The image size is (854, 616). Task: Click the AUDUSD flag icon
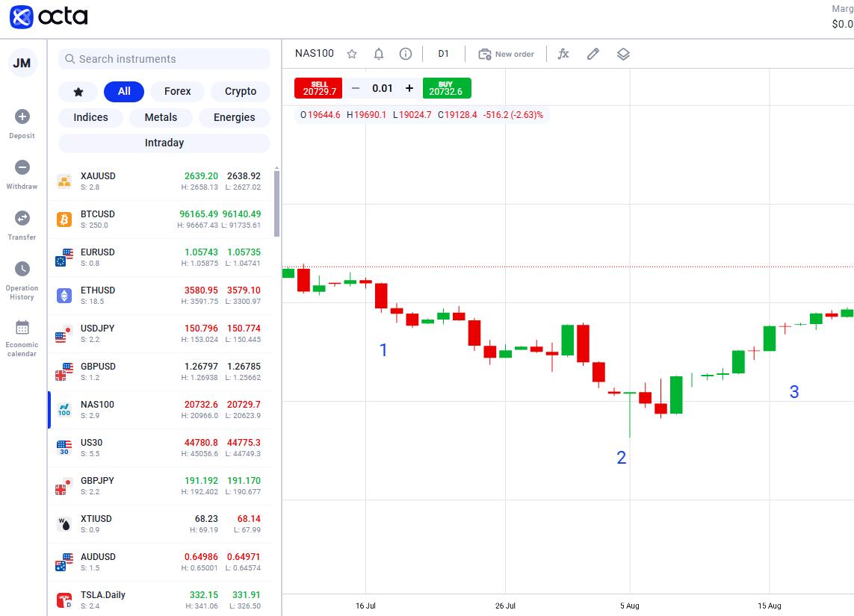coord(64,562)
